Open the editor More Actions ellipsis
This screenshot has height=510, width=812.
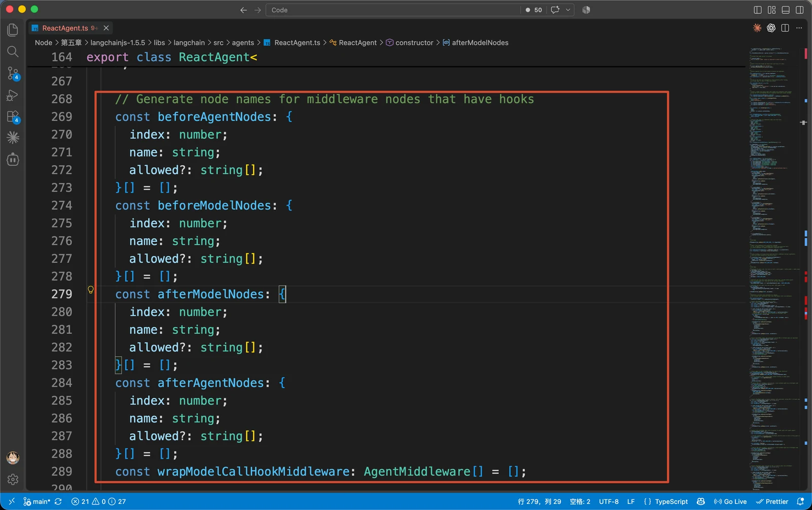tap(799, 28)
